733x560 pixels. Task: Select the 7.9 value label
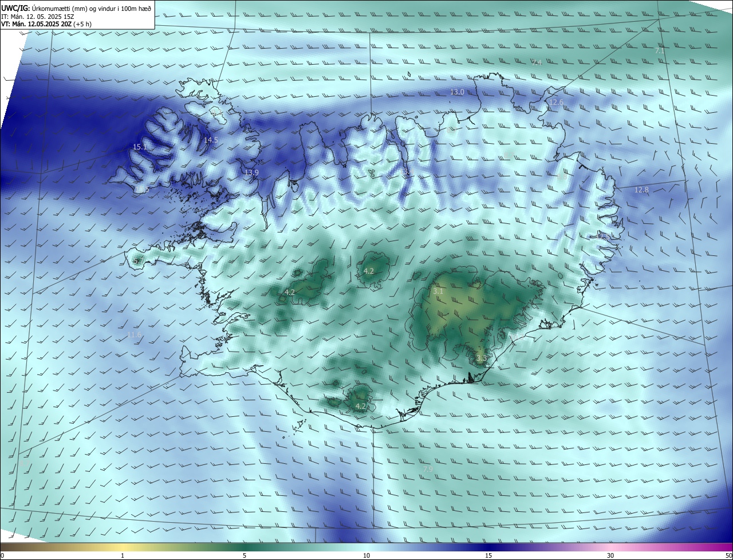(x=428, y=469)
